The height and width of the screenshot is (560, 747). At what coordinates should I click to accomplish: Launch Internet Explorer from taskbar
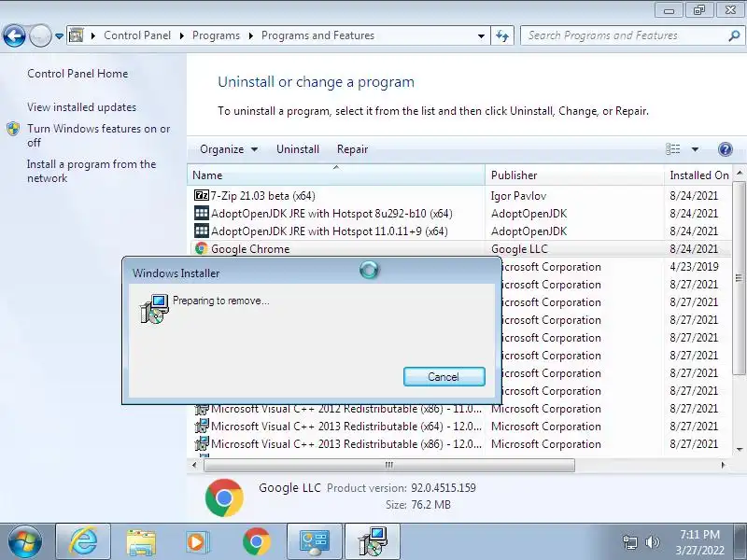click(x=83, y=542)
